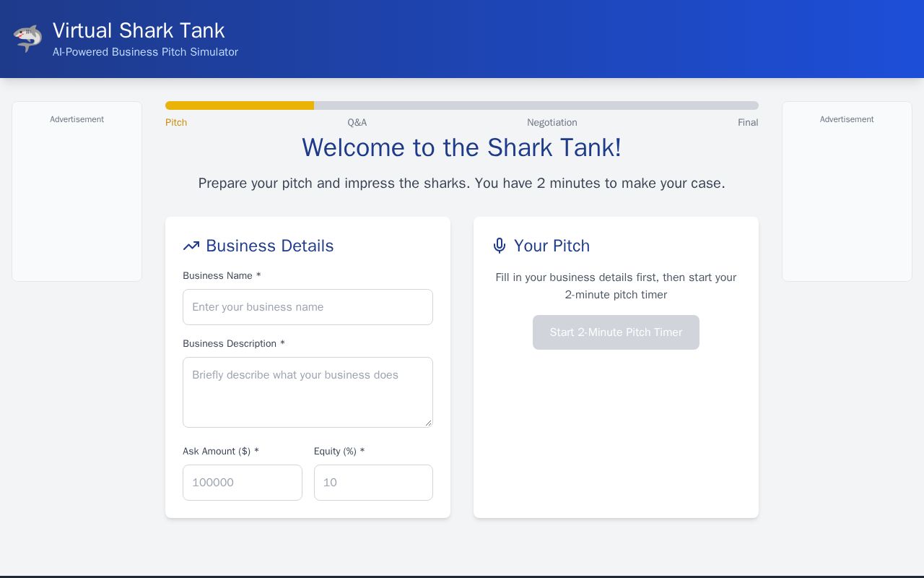Click the Ask Amount ($) * label
Image resolution: width=924 pixels, height=578 pixels.
coord(221,452)
